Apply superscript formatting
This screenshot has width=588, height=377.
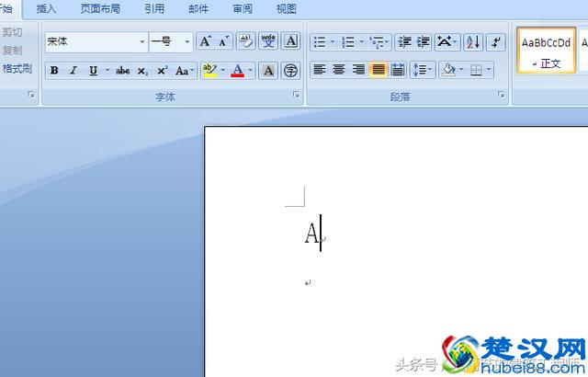tap(162, 71)
